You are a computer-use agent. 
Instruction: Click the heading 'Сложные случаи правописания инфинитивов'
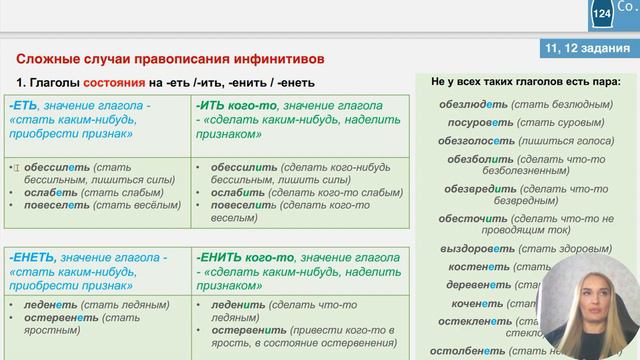[170, 59]
